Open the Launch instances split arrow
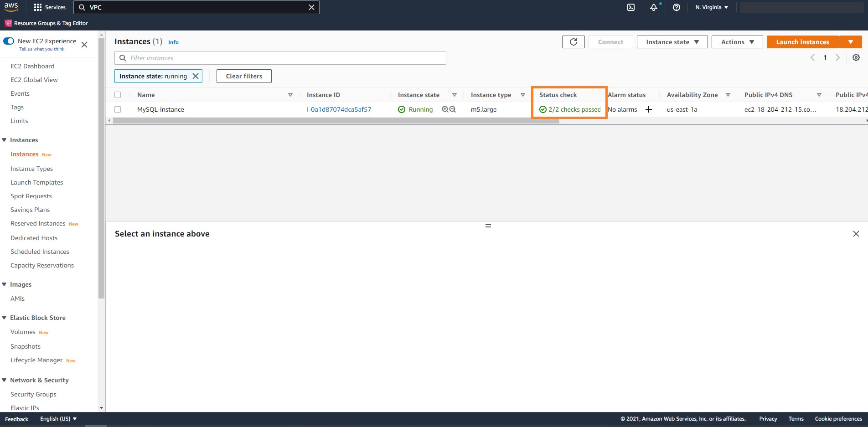 point(851,42)
